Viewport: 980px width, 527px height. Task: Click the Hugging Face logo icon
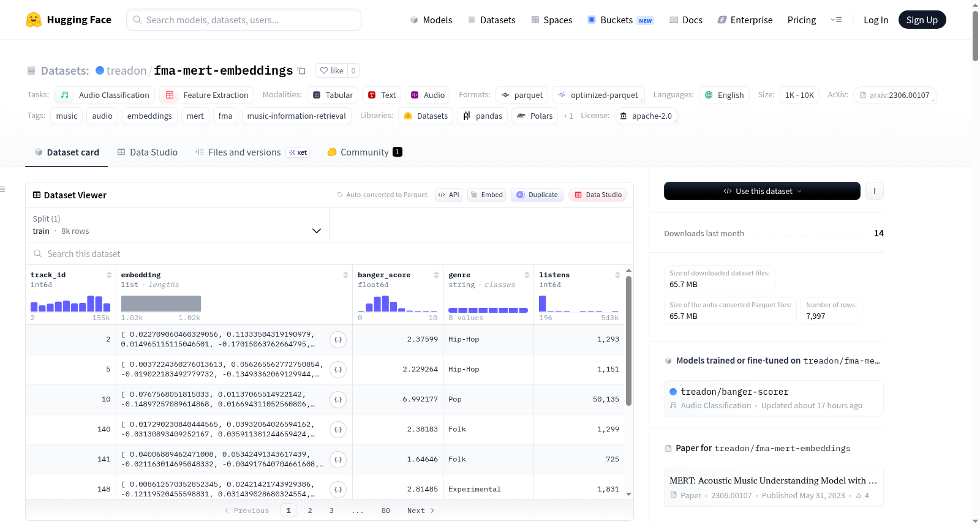(34, 20)
